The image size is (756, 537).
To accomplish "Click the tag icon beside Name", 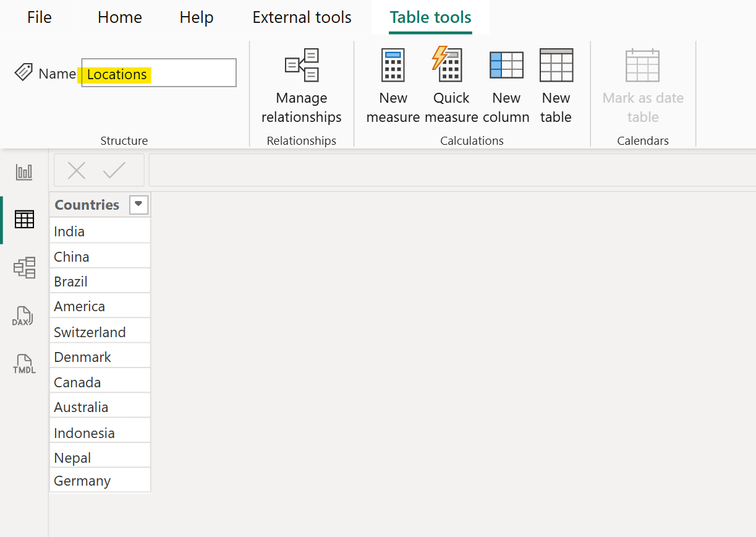I will point(23,72).
